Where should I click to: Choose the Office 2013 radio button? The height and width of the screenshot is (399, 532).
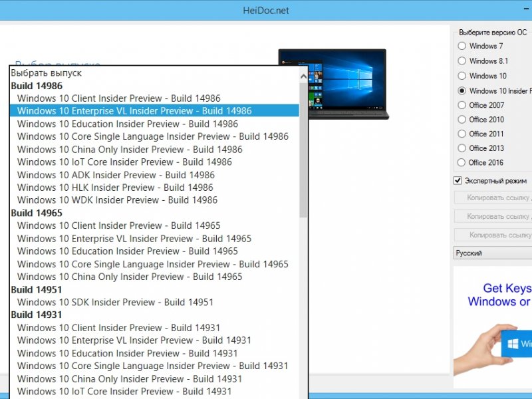(x=462, y=148)
